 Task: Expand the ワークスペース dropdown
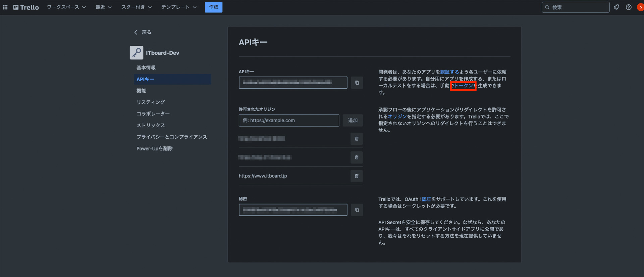[66, 7]
